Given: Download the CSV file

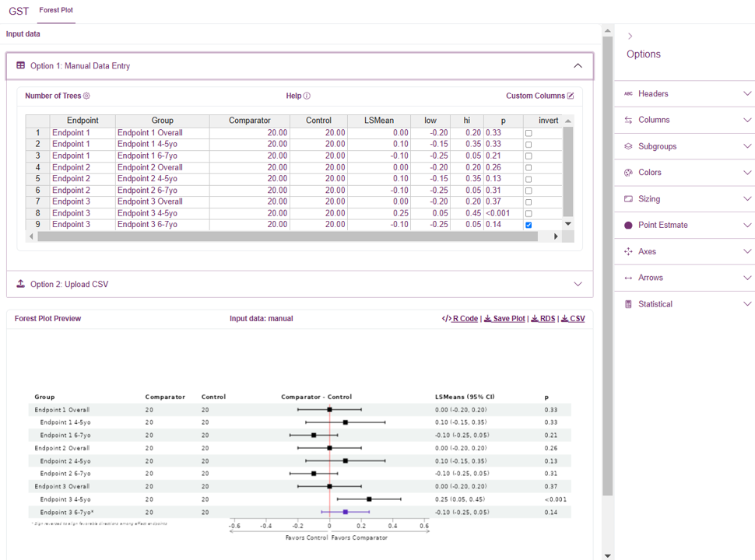Looking at the screenshot, I should 573,318.
